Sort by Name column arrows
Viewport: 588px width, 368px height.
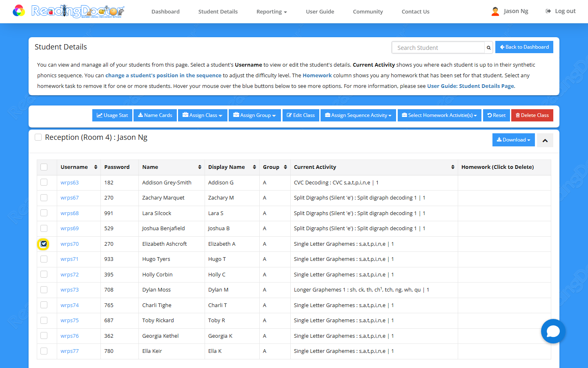click(200, 167)
